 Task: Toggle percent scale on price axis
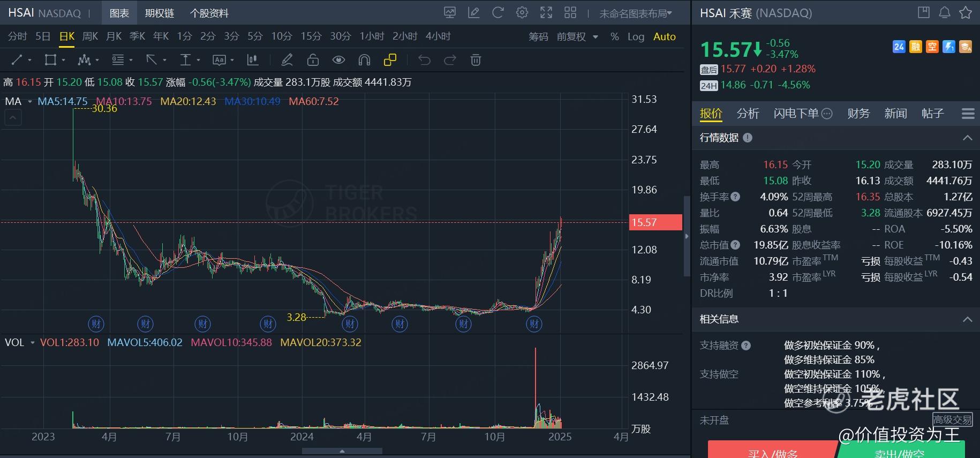pos(615,36)
